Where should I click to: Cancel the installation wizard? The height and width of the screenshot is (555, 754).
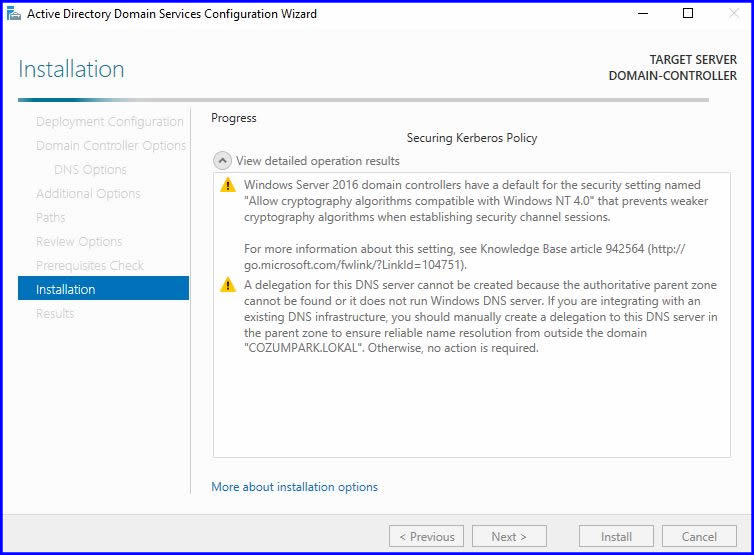(699, 537)
